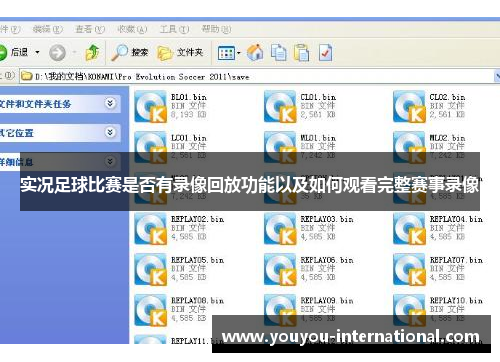500x362 pixels.
Task: Click the ML01.bin file name
Action: tap(318, 138)
